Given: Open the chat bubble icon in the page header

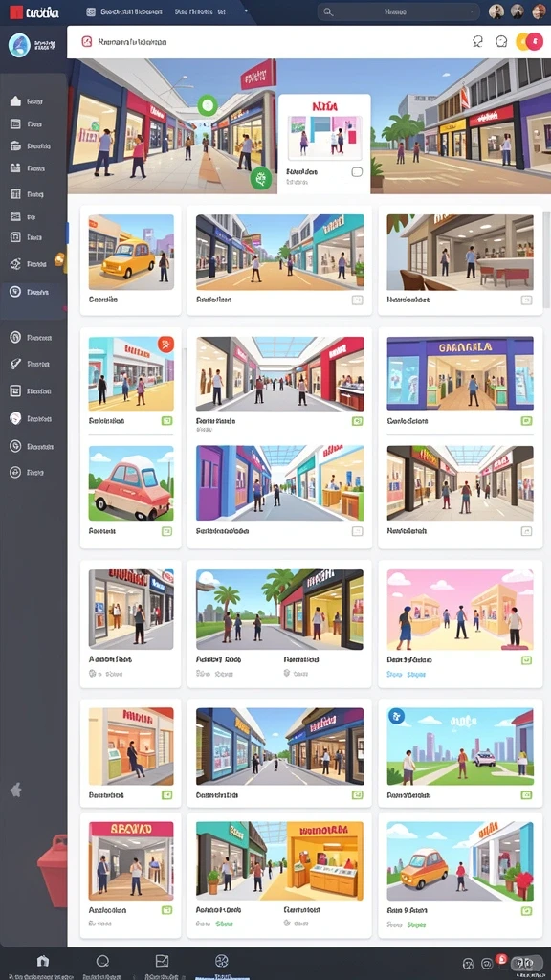Looking at the screenshot, I should (478, 41).
